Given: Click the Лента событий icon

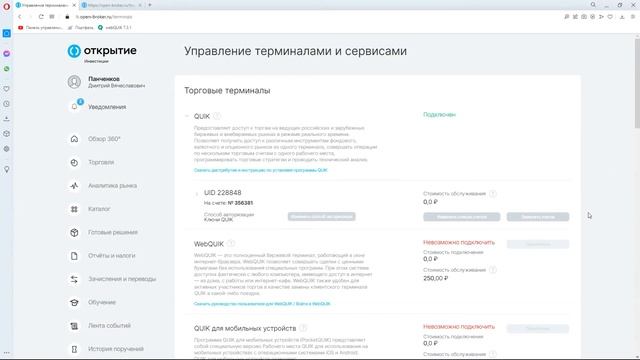Looking at the screenshot, I should point(74,326).
